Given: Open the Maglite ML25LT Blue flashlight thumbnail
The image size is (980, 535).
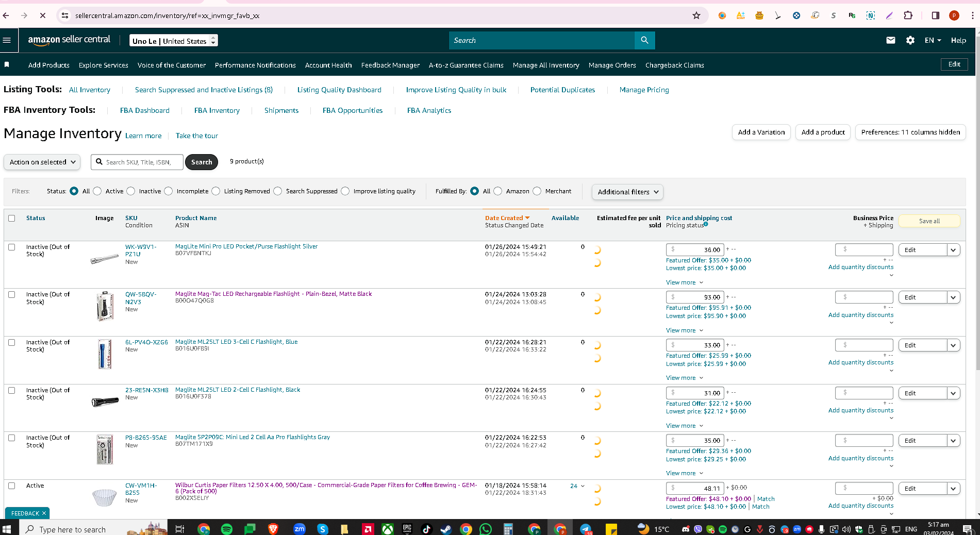Looking at the screenshot, I should (x=105, y=354).
